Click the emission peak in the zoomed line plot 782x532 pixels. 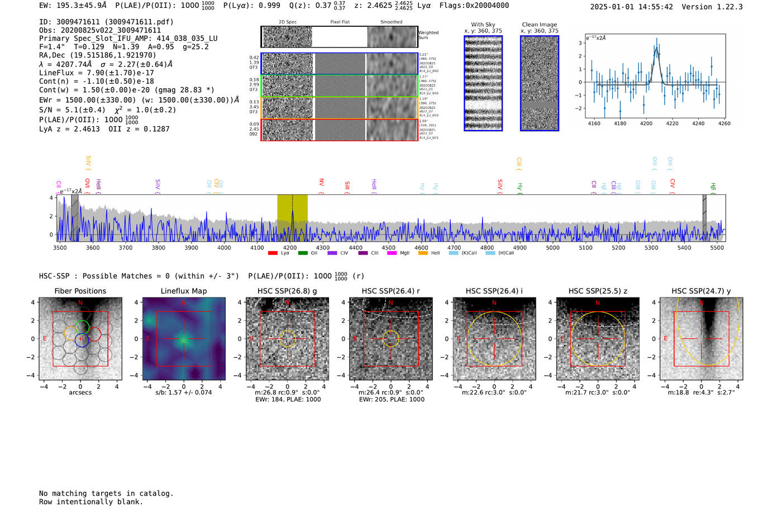pyautogui.click(x=657, y=48)
